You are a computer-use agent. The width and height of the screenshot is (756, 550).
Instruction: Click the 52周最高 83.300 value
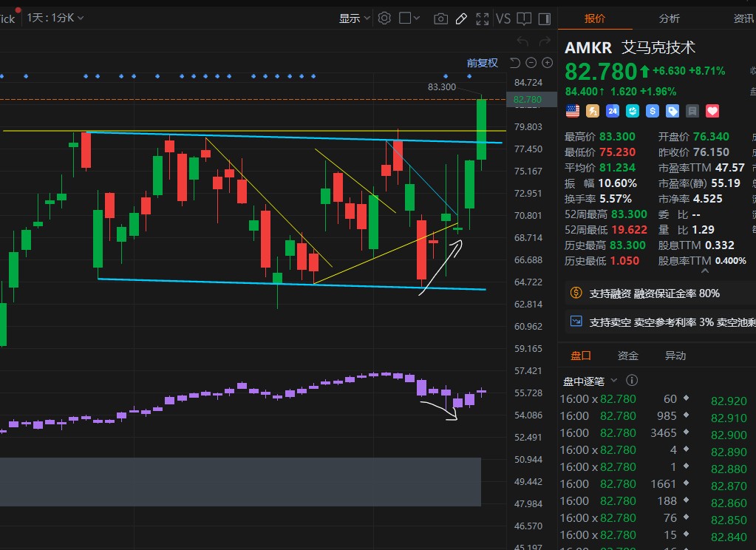628,214
